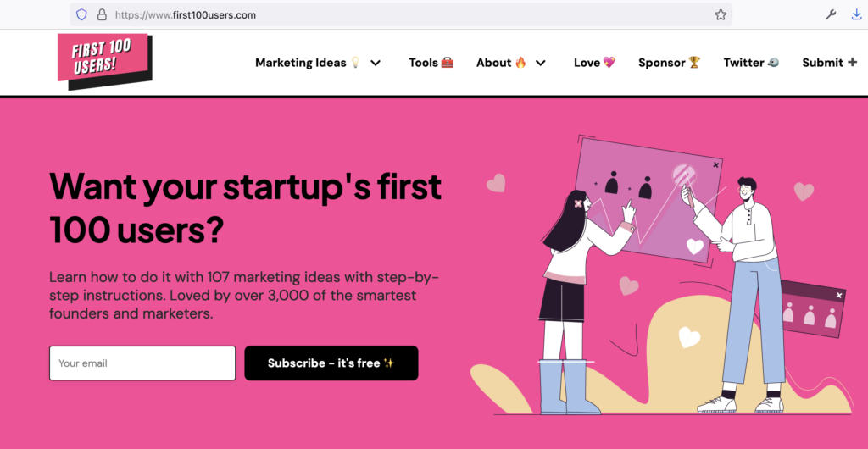Click the wrench tools icon in browser toolbar
The width and height of the screenshot is (868, 449).
point(831,15)
